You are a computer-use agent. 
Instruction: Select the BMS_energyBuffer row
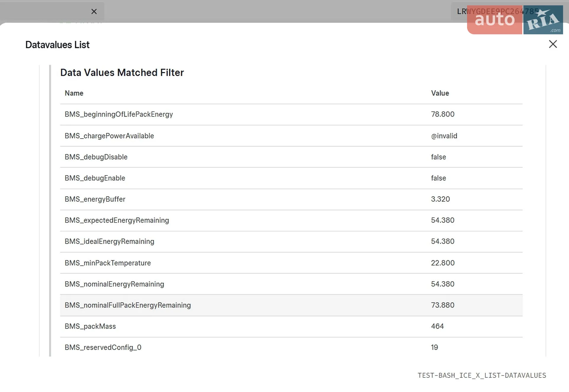point(291,199)
